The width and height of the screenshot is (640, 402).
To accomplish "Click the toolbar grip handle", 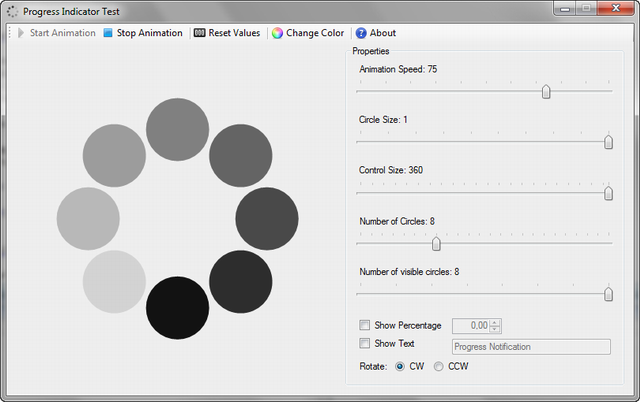I will point(10,33).
